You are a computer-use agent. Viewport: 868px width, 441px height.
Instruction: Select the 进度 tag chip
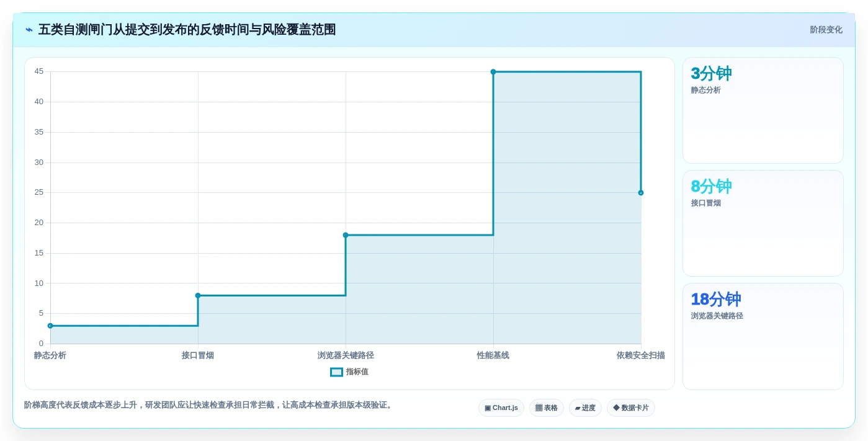(x=585, y=408)
